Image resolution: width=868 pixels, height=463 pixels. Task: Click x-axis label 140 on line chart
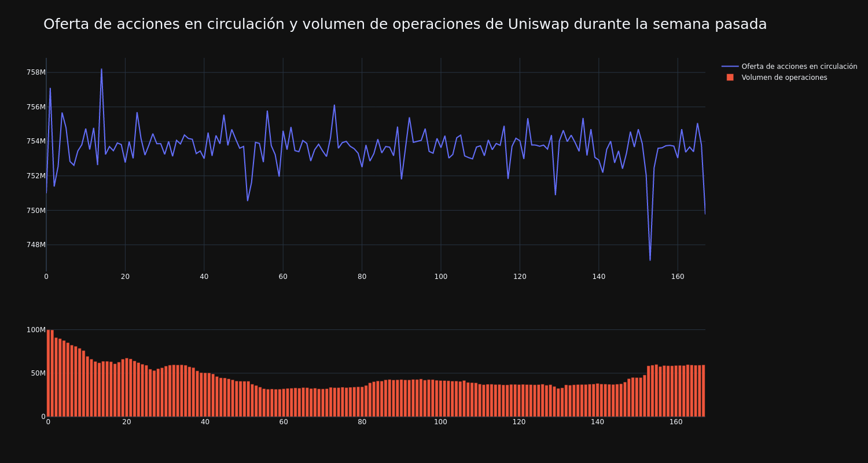tap(599, 277)
